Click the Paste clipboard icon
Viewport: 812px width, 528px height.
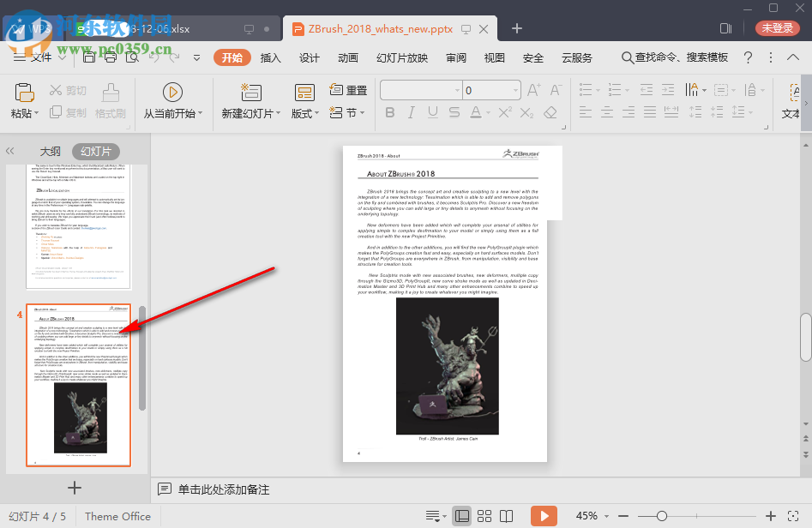click(x=24, y=93)
